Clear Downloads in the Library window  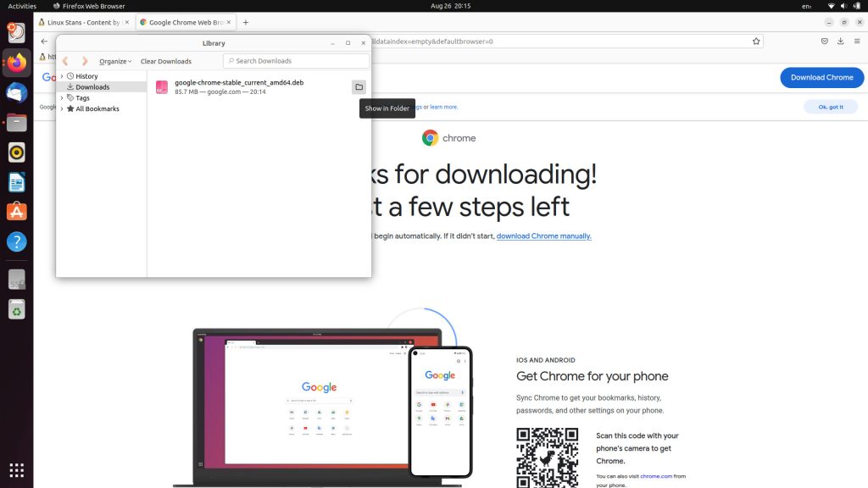pos(166,61)
